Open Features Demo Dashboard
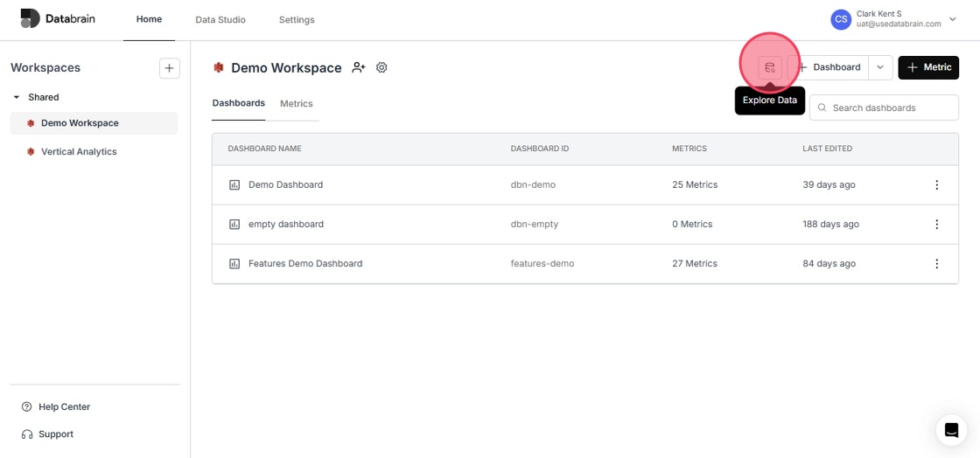Screen dimensions: 980x458 [305, 263]
